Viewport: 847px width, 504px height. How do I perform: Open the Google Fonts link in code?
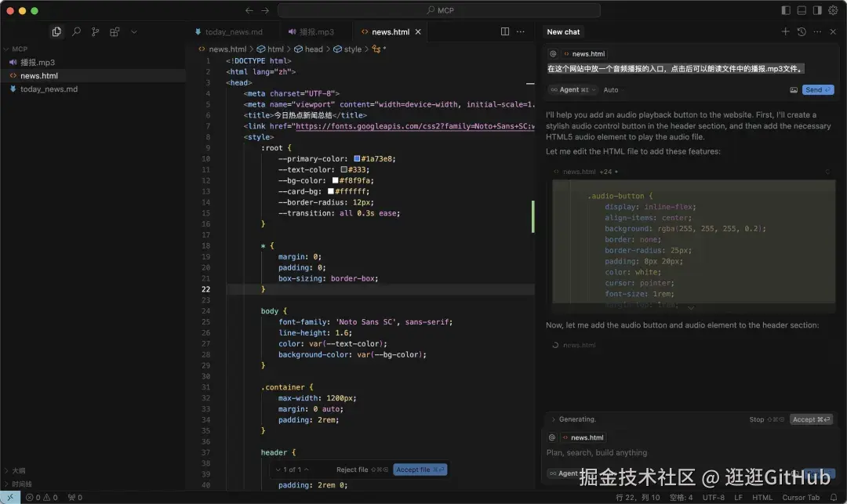click(x=415, y=126)
